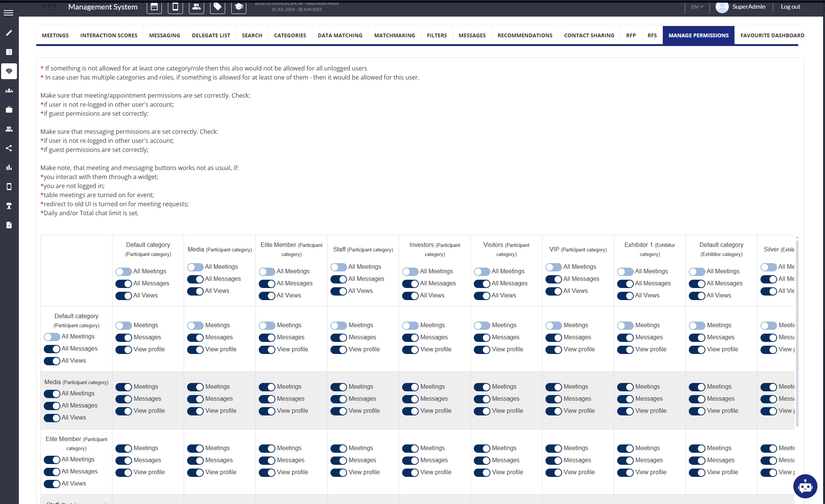Image resolution: width=825 pixels, height=504 pixels.
Task: Go to Favourite Dashboard tab
Action: (772, 35)
